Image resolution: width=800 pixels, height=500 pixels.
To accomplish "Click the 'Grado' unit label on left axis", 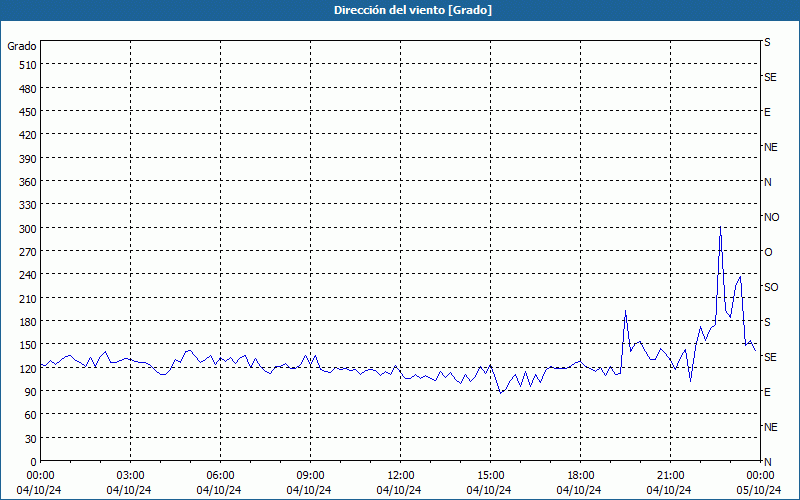I will tap(21, 46).
